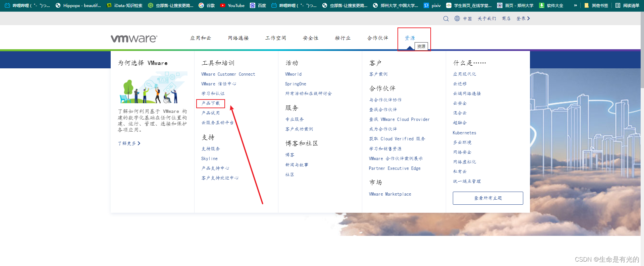Open the VMworld link
This screenshot has height=266, width=644.
pyautogui.click(x=293, y=74)
